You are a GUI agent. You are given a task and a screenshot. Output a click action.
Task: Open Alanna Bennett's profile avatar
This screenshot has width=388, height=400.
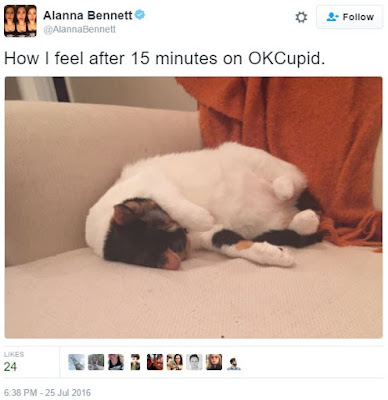[x=20, y=21]
